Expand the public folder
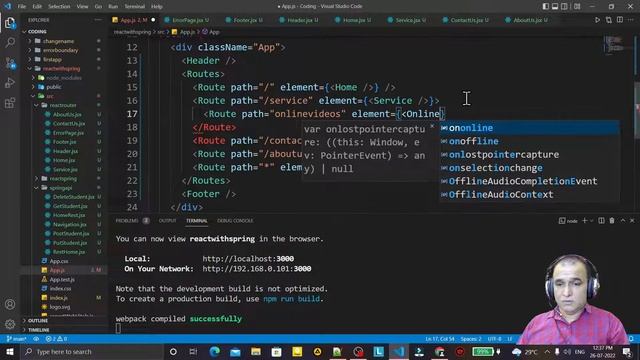The width and height of the screenshot is (640, 360). pyautogui.click(x=54, y=87)
